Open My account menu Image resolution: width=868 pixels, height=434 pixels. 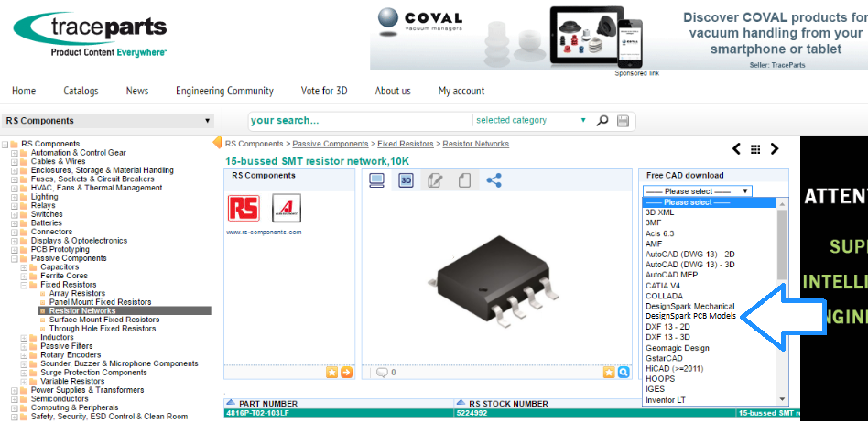tap(461, 91)
